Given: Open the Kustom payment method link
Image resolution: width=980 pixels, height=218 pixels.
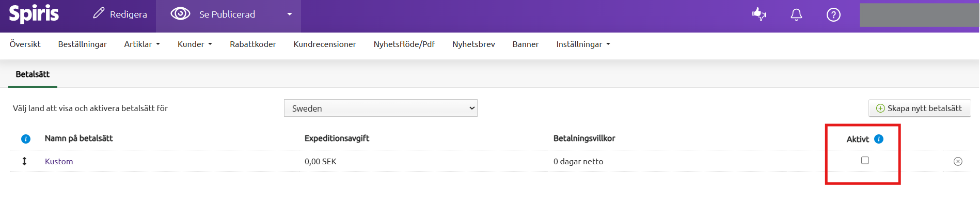Looking at the screenshot, I should tap(59, 161).
